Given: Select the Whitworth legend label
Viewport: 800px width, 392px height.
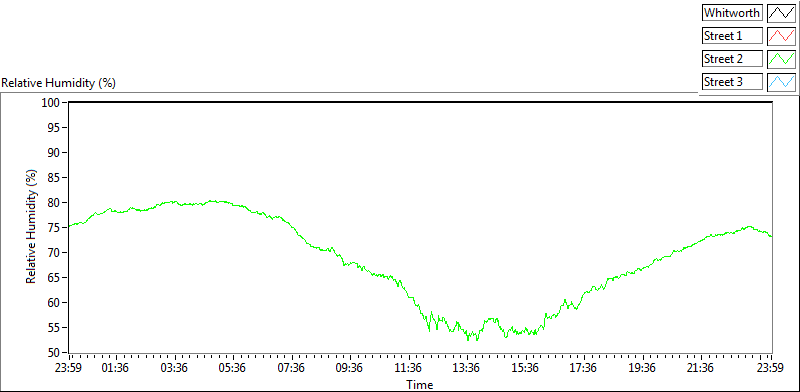Looking at the screenshot, I should pos(732,13).
